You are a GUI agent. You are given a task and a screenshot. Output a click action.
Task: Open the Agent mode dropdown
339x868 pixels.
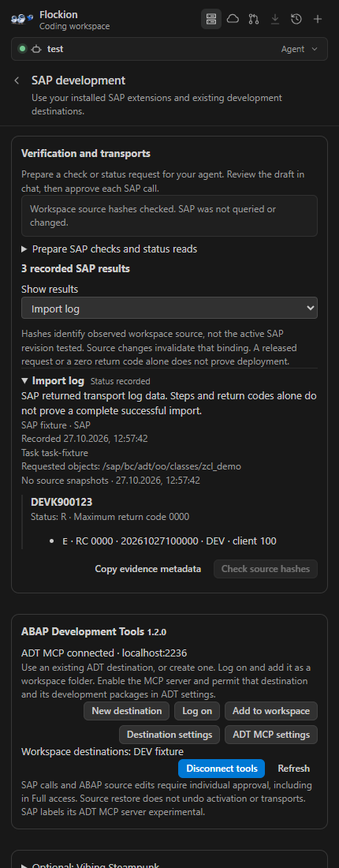[x=299, y=49]
